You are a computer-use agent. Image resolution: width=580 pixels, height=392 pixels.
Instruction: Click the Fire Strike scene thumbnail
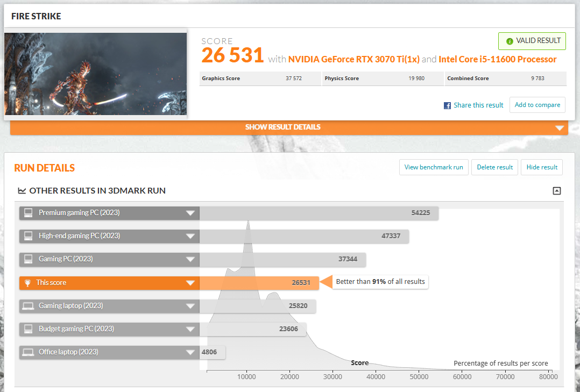click(x=95, y=74)
